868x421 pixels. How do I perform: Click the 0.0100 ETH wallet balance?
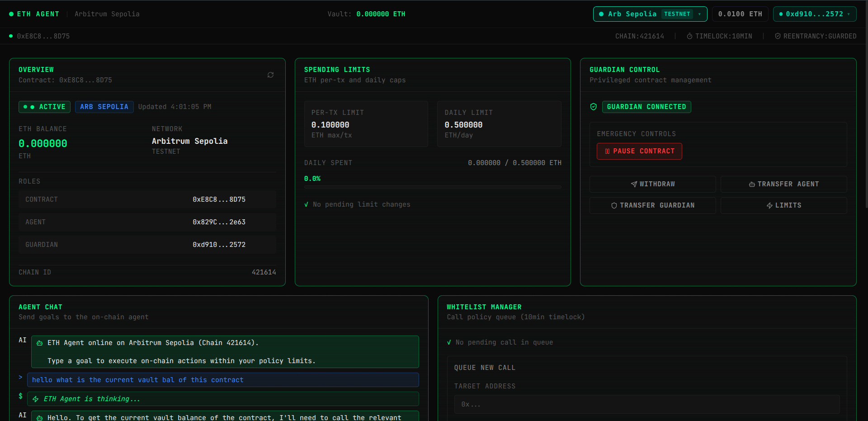[740, 14]
